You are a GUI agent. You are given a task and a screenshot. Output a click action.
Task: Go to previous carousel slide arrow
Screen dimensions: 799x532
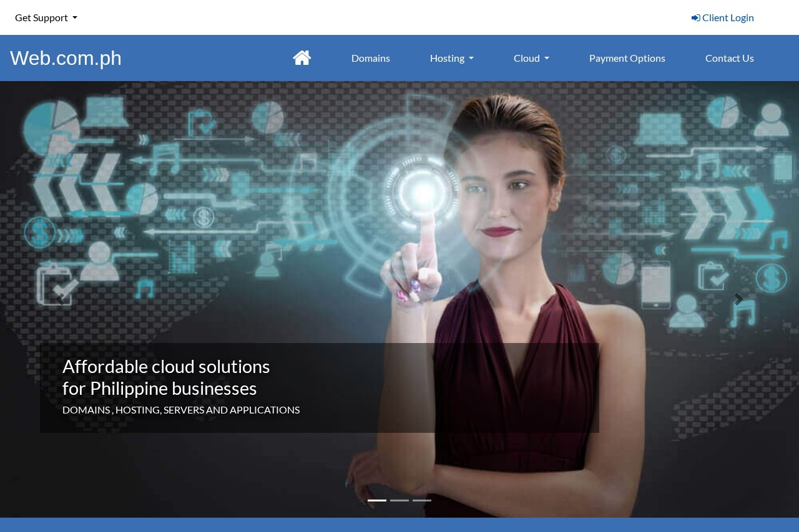[x=60, y=299]
